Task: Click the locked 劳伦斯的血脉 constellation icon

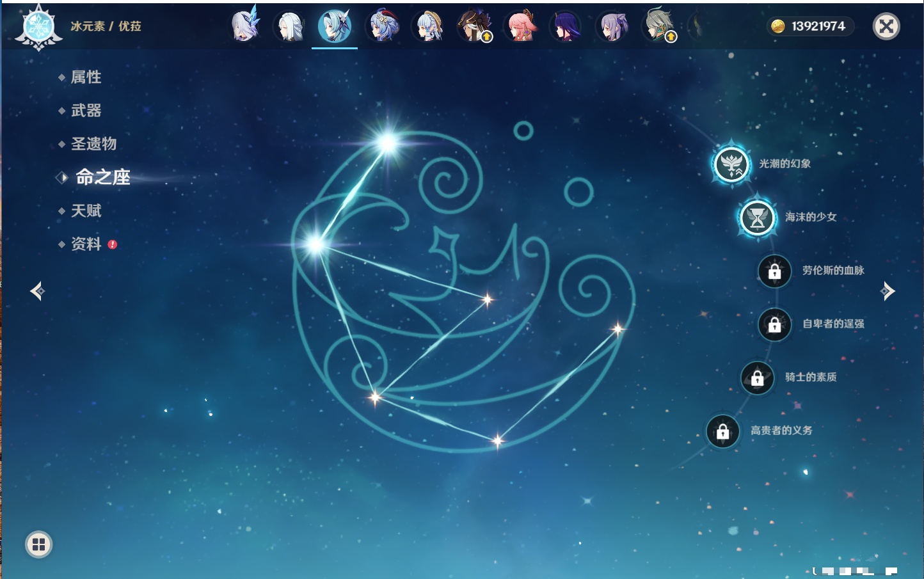Action: (774, 271)
